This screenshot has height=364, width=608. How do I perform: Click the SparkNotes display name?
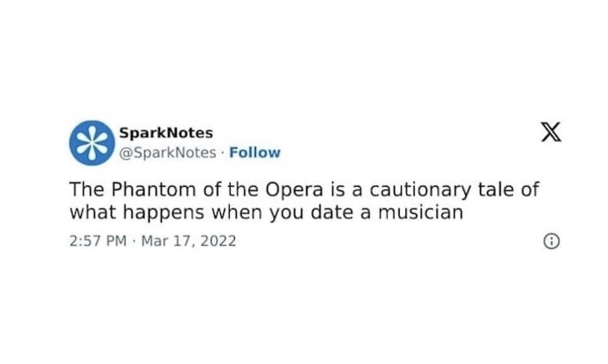(x=166, y=132)
